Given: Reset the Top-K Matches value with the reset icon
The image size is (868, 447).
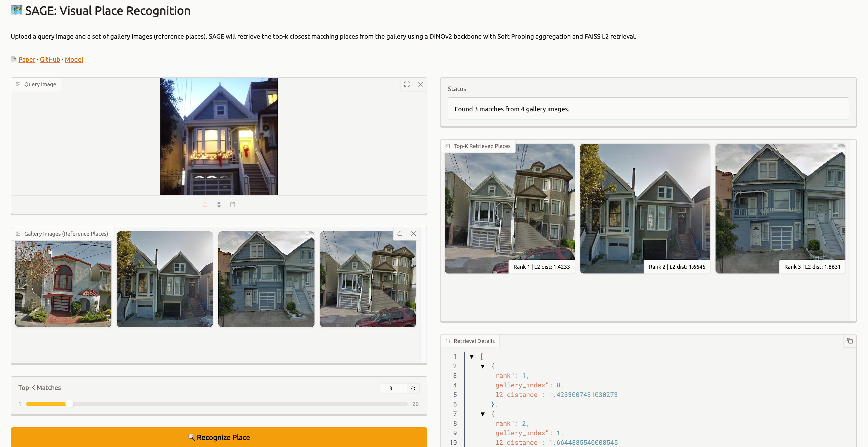Looking at the screenshot, I should (413, 388).
